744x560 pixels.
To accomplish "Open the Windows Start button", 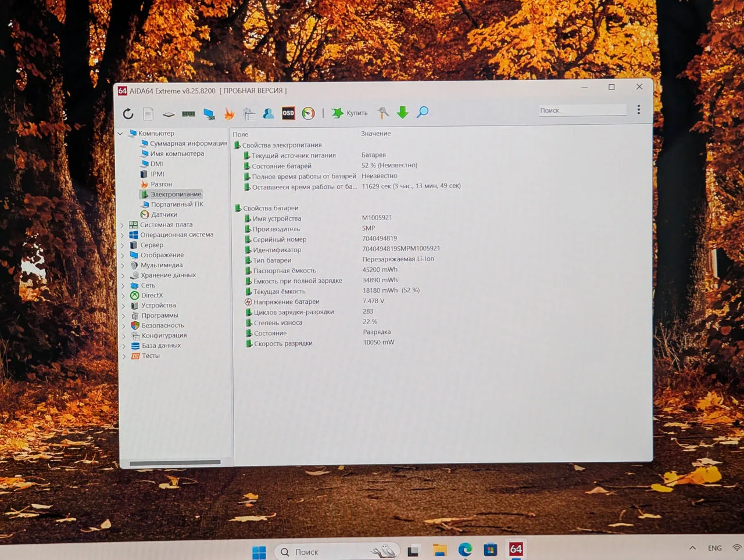I will (259, 552).
